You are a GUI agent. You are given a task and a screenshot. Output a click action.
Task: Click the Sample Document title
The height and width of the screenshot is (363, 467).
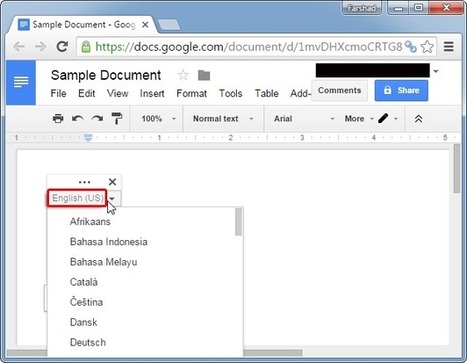[106, 75]
